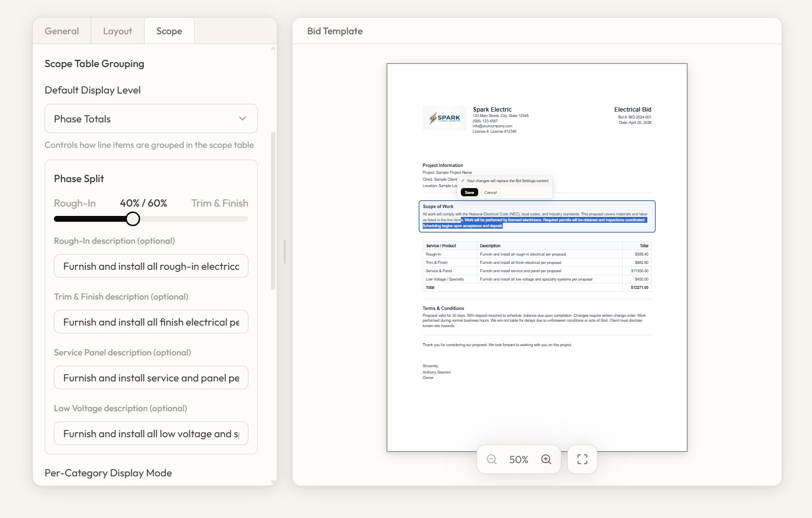
Task: Click the Rough-In description text field
Action: coord(150,266)
